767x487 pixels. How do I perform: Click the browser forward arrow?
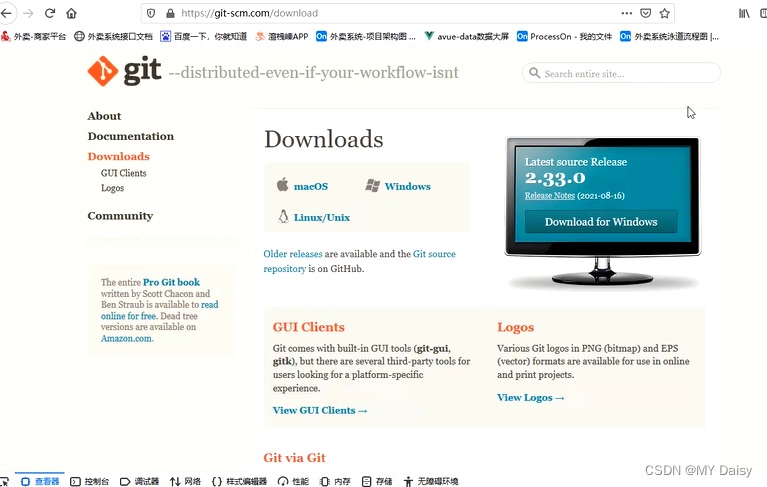[x=28, y=13]
